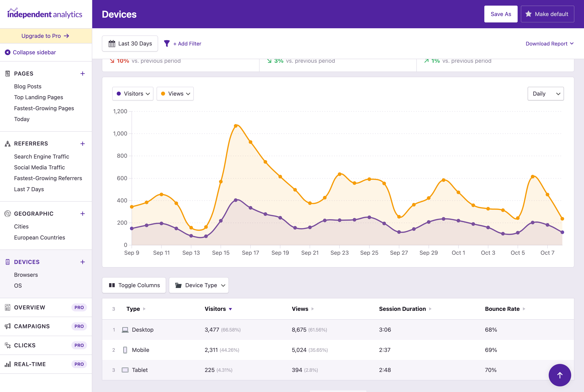Click the calendar icon in Last 30 Days
Screen dimensions: 584x392
pos(112,43)
